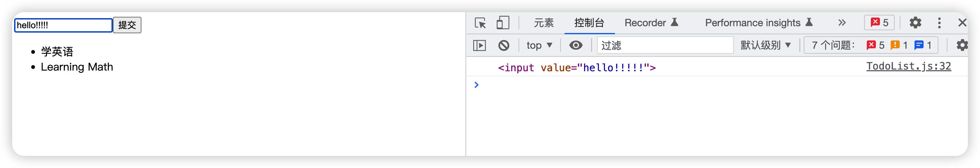
Task: Expand more DevTools tabs with the chevron
Action: click(842, 23)
